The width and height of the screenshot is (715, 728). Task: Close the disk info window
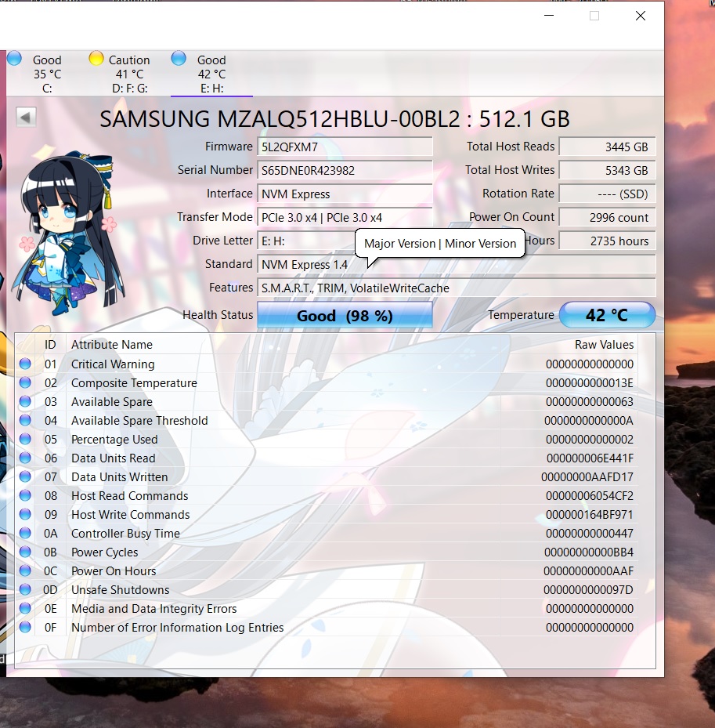point(641,16)
